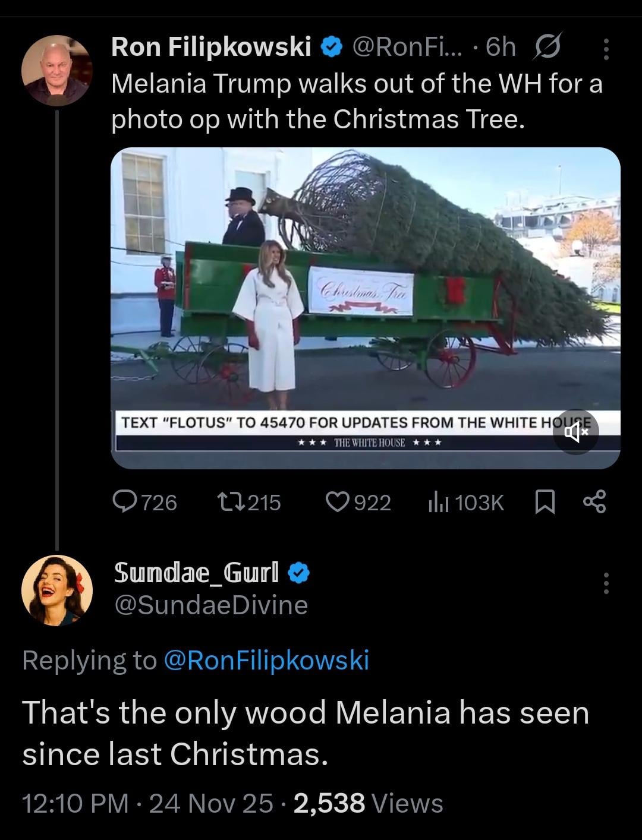
Task: Tap the 2,538 Views count
Action: click(368, 803)
